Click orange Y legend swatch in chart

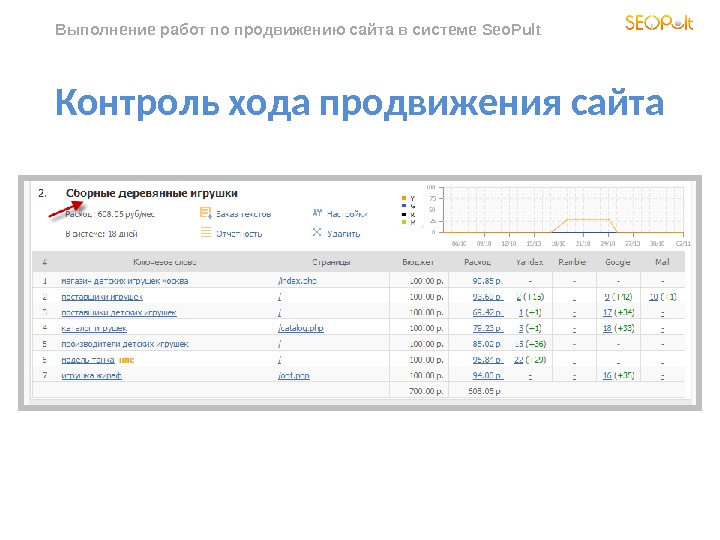click(x=404, y=198)
